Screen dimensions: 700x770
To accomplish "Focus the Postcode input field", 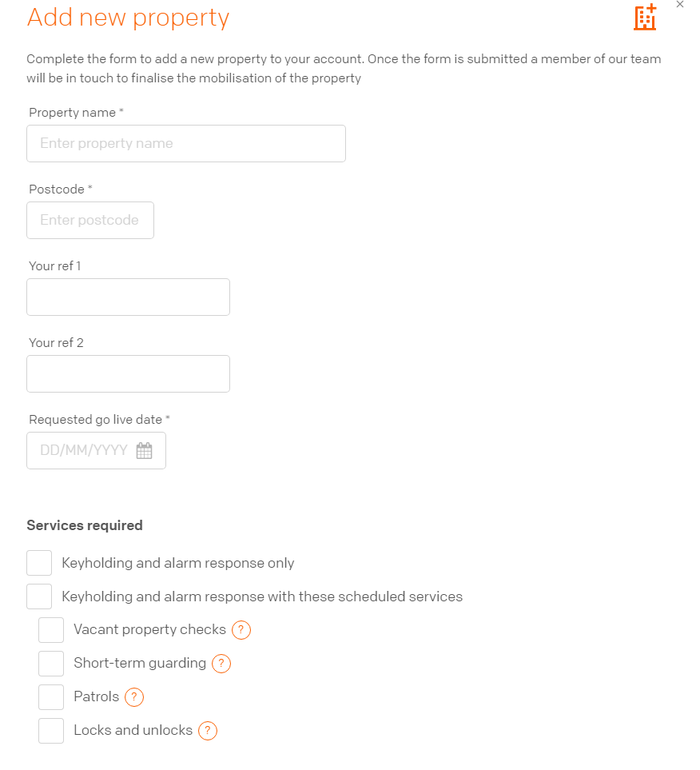I will 90,220.
